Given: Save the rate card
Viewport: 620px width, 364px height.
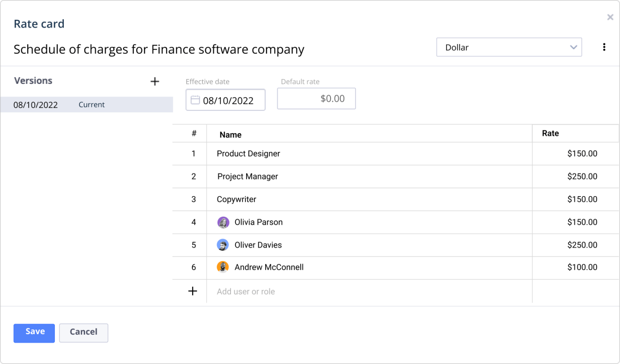Looking at the screenshot, I should pyautogui.click(x=34, y=333).
